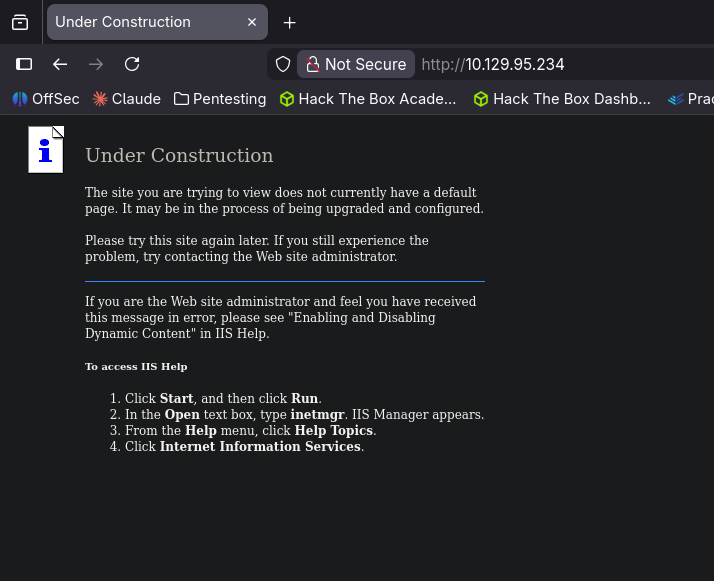Click the Not Secure connection indicator
The width and height of the screenshot is (714, 581).
[x=356, y=64]
